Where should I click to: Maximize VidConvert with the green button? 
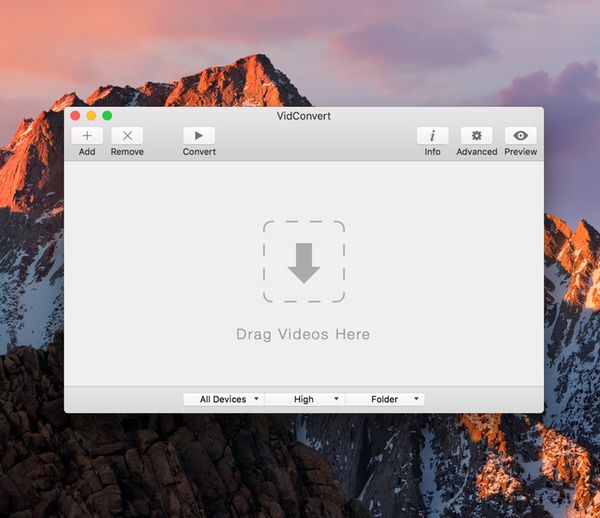point(107,116)
